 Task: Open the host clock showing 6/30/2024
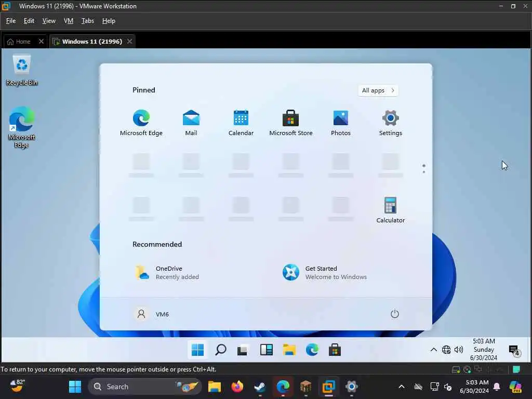(x=474, y=387)
